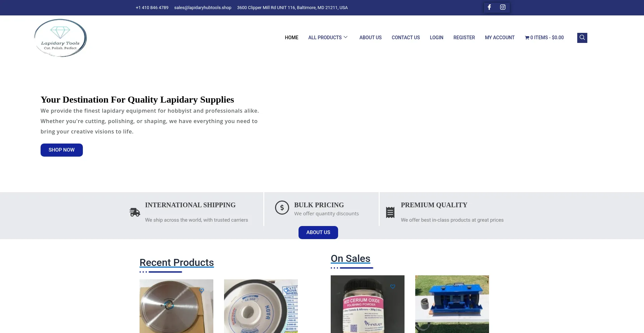Open the Register menu link

464,38
